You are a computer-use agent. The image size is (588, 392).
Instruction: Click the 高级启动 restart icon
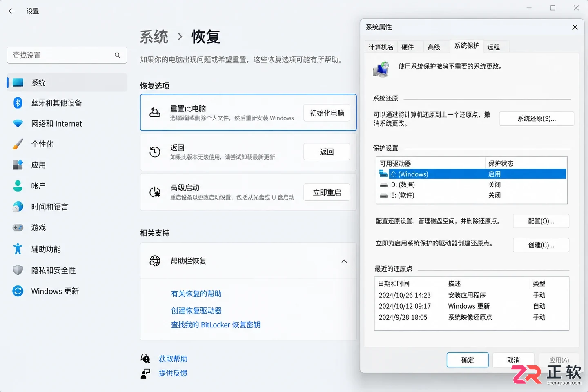(x=155, y=192)
